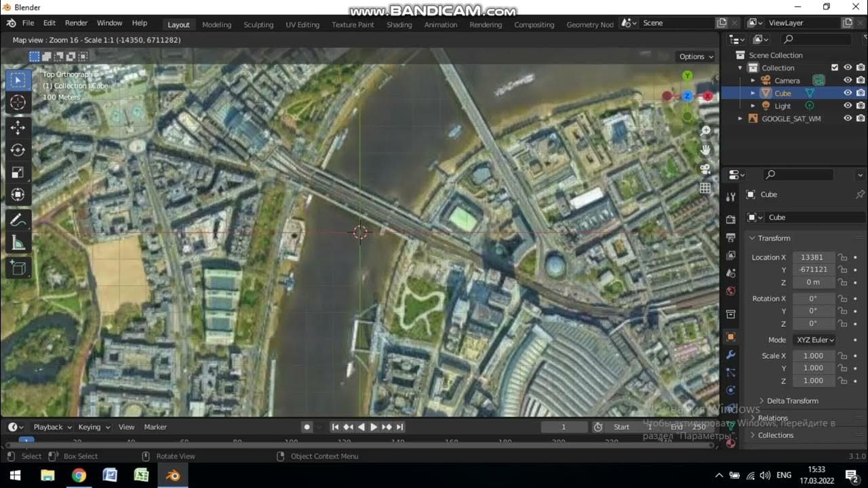Expand the Camera tree item
Viewport: 868px width, 488px height.
[x=753, y=81]
